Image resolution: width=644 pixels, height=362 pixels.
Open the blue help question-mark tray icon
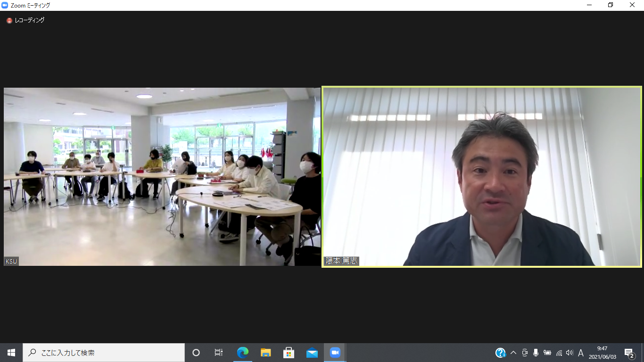pos(501,353)
